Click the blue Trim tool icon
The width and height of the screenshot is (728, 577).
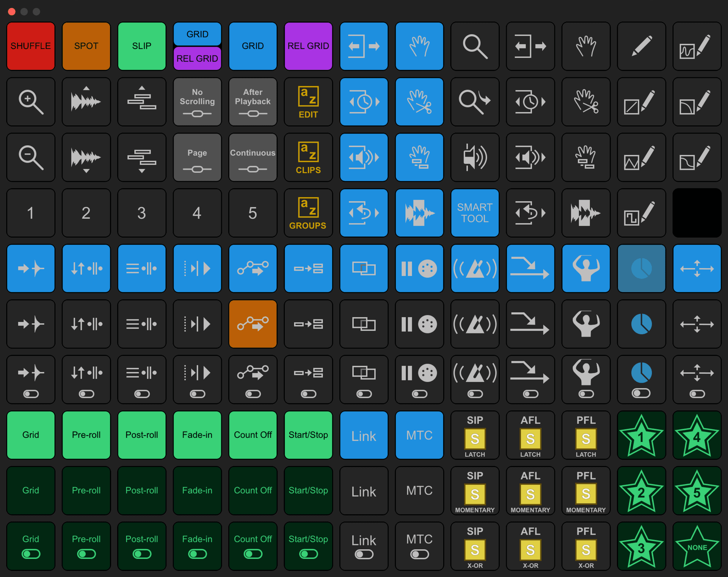(x=364, y=46)
